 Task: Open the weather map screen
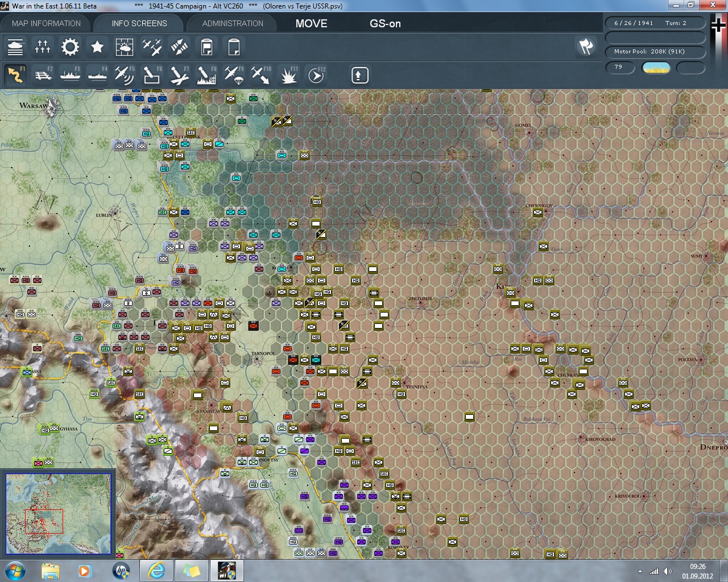(x=125, y=47)
